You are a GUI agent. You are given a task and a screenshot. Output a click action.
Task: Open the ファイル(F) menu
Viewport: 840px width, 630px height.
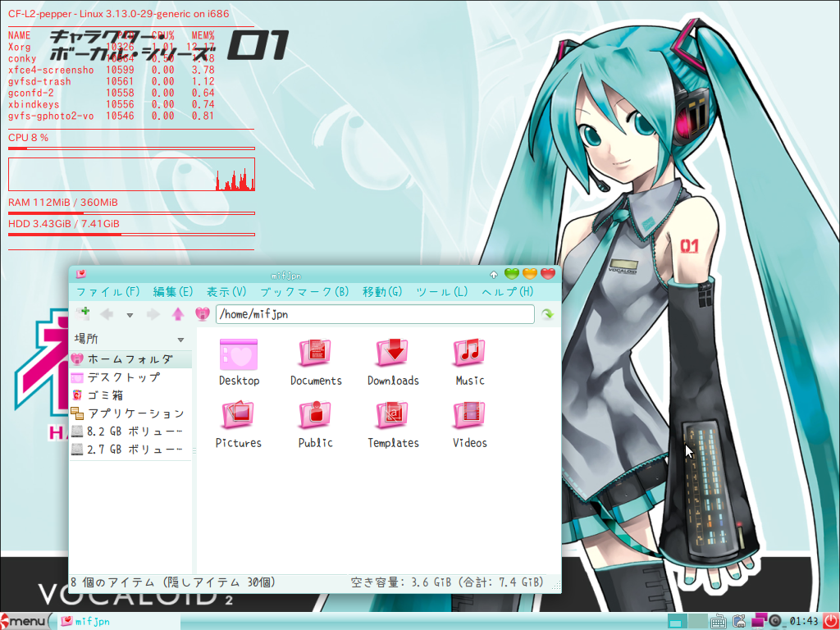(107, 291)
